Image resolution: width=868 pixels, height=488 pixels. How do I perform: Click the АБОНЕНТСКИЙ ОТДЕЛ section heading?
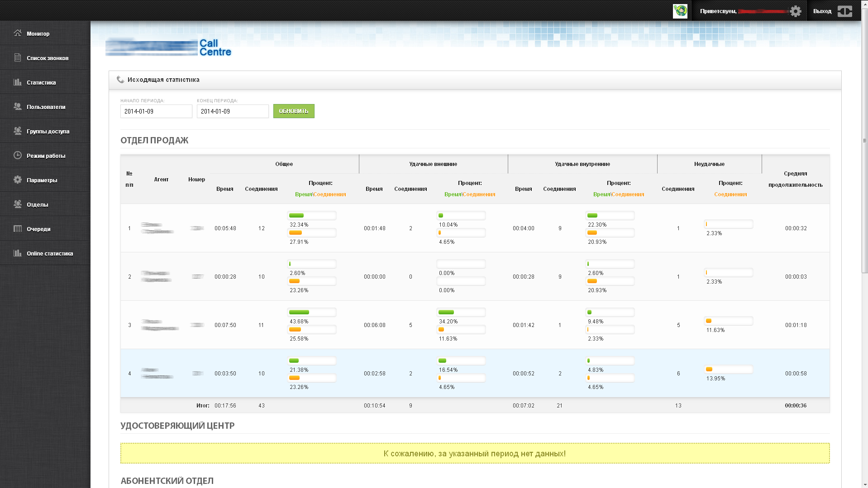[x=167, y=481]
